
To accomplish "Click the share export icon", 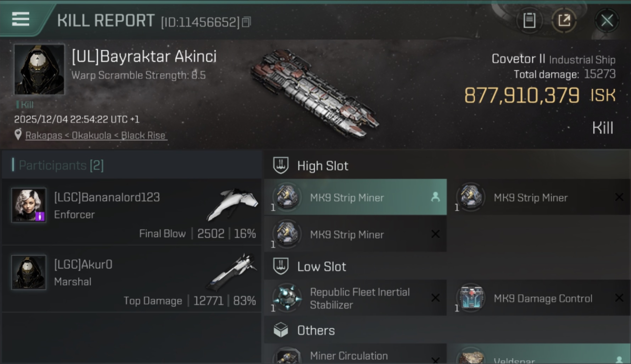I will point(564,20).
